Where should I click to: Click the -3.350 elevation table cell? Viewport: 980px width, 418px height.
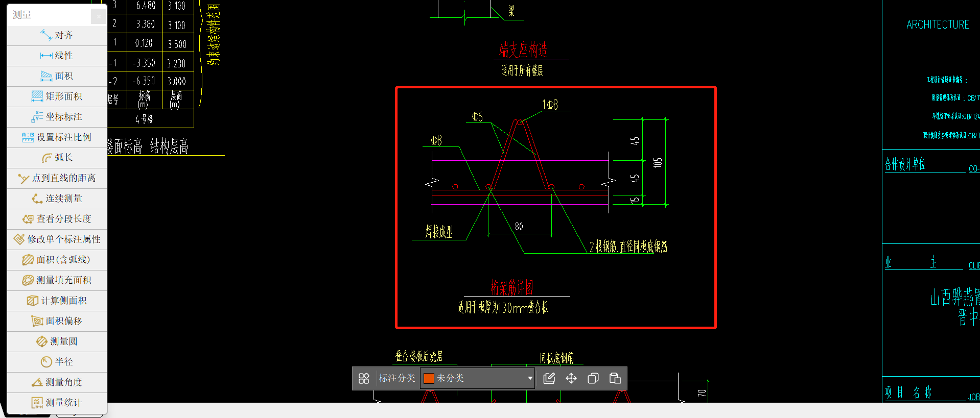tap(144, 63)
